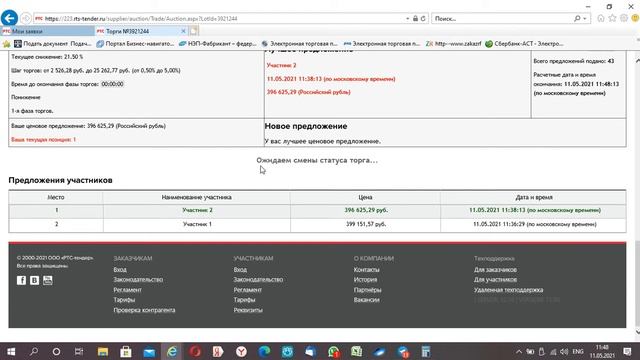Open Windows notification center
The image size is (640, 360).
pyautogui.click(x=628, y=351)
